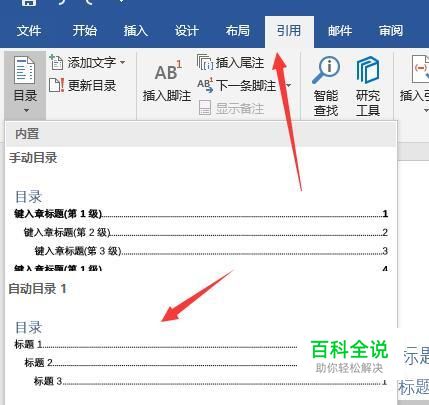Screen dimensions: 429x405
Task: Select the 设计 ribbon tab
Action: pyautogui.click(x=187, y=31)
